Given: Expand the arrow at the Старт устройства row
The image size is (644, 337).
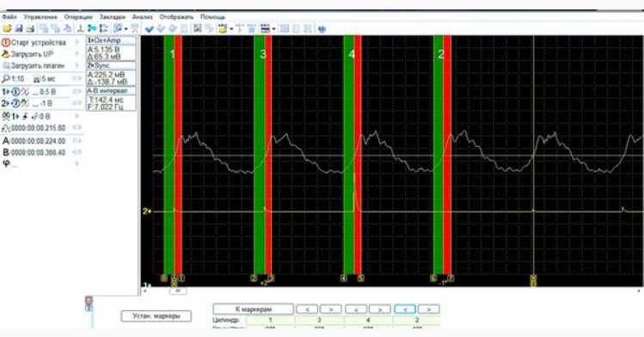Looking at the screenshot, I should click(77, 43).
